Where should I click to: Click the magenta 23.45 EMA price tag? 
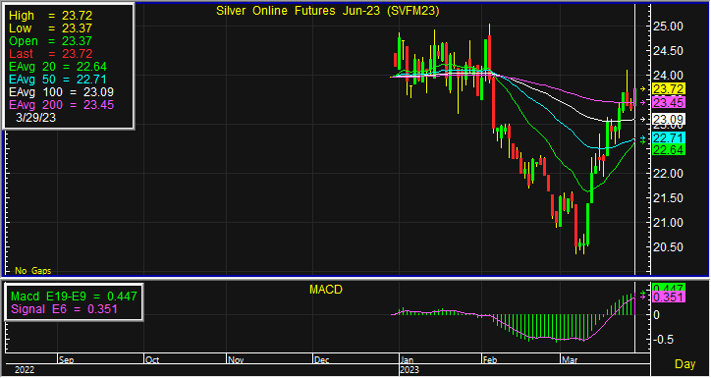pos(668,102)
